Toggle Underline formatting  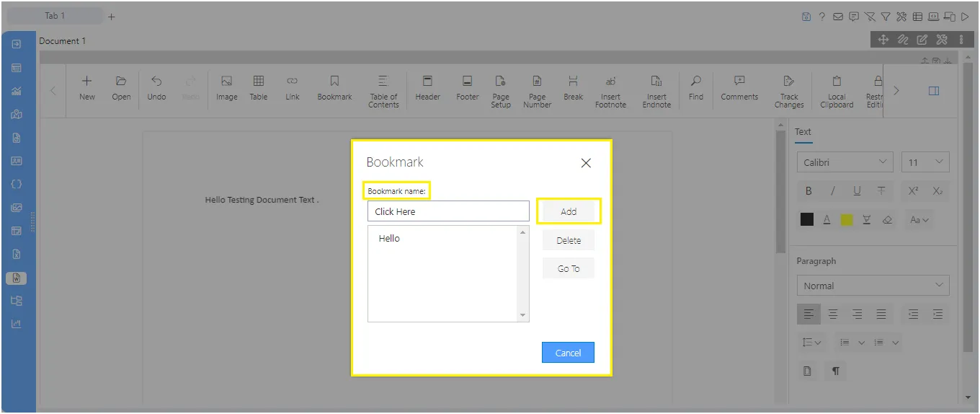coord(857,191)
